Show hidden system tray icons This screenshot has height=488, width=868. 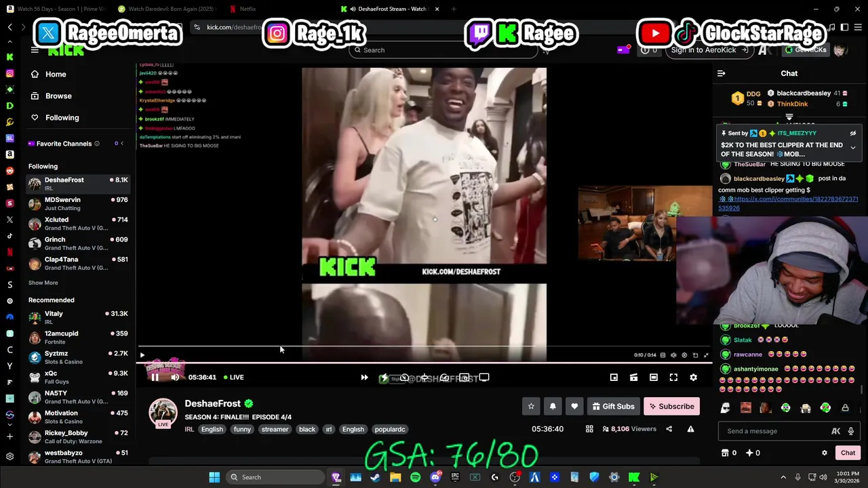coord(783,477)
